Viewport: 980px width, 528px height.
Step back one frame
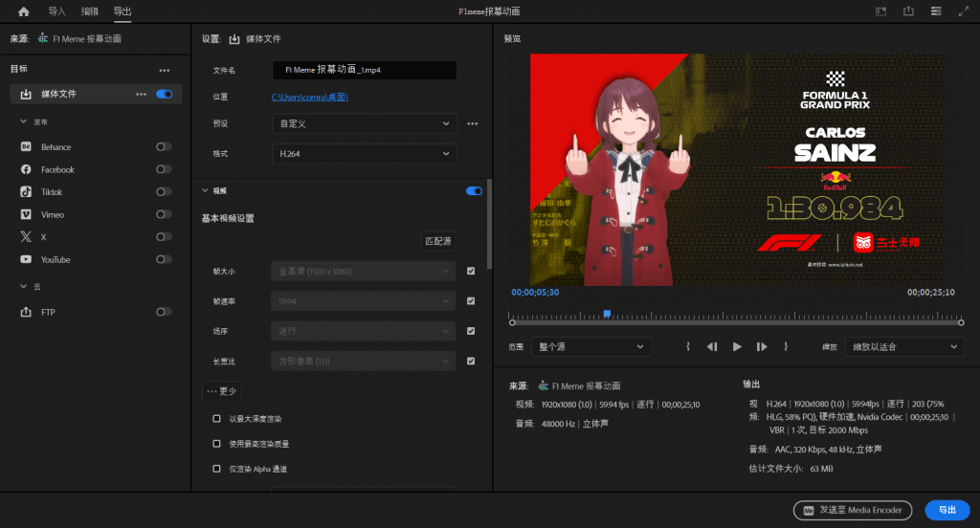(712, 347)
